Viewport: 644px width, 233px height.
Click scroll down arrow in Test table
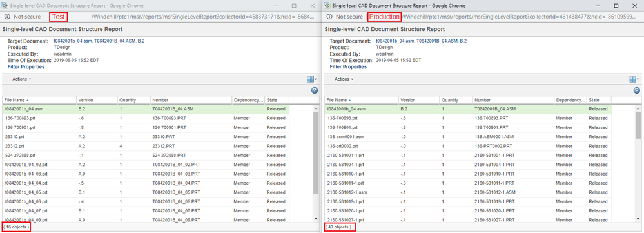(x=315, y=219)
